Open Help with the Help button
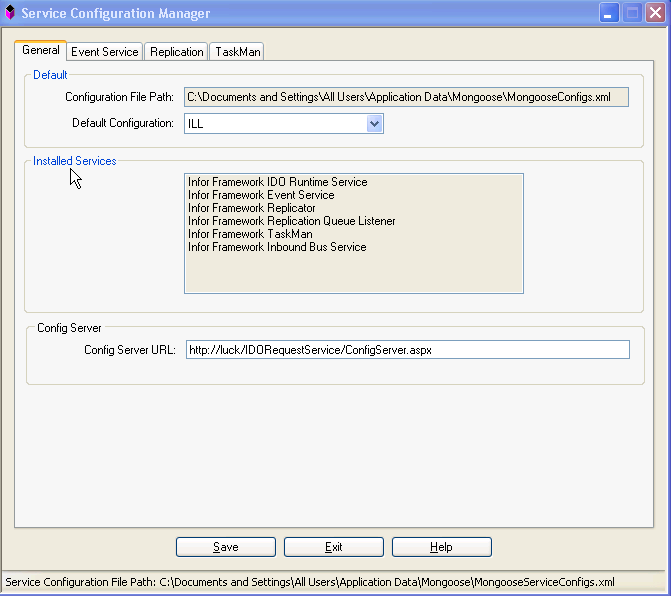The image size is (671, 596). (x=441, y=547)
